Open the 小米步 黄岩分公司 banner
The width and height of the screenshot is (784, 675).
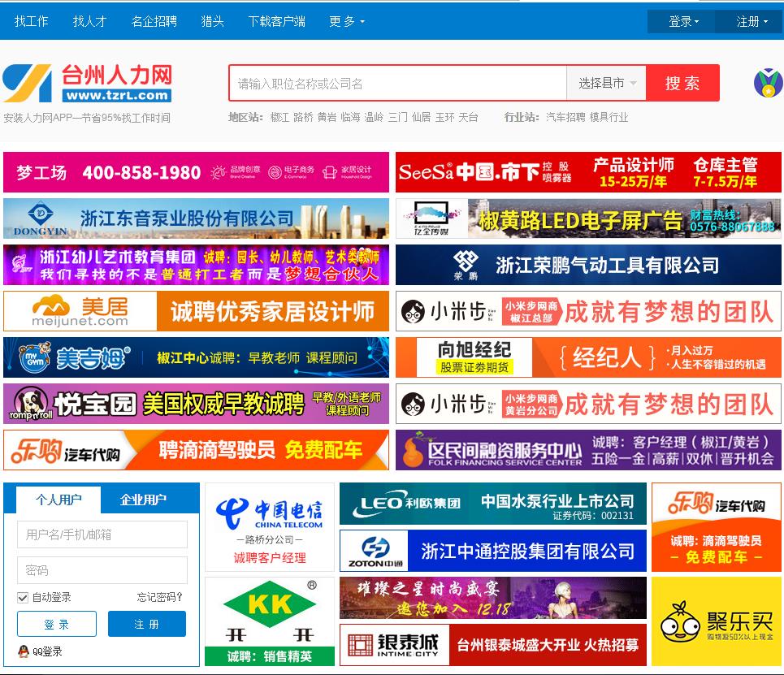[x=588, y=404]
